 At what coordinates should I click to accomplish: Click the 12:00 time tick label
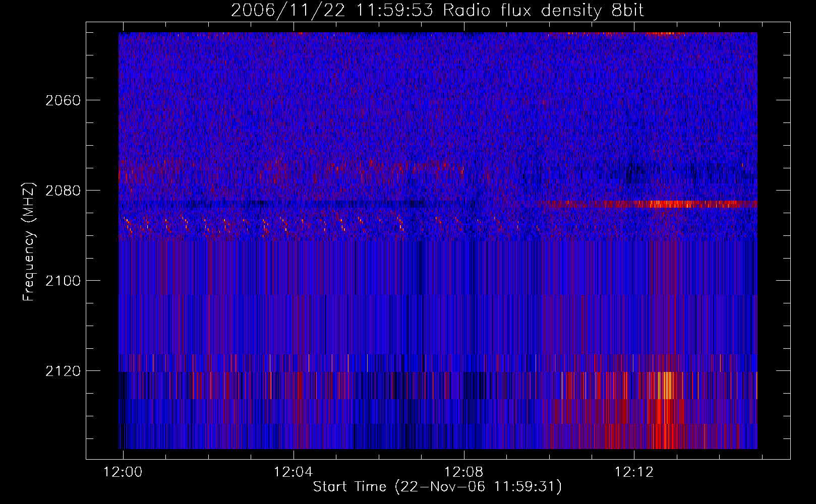[x=123, y=472]
